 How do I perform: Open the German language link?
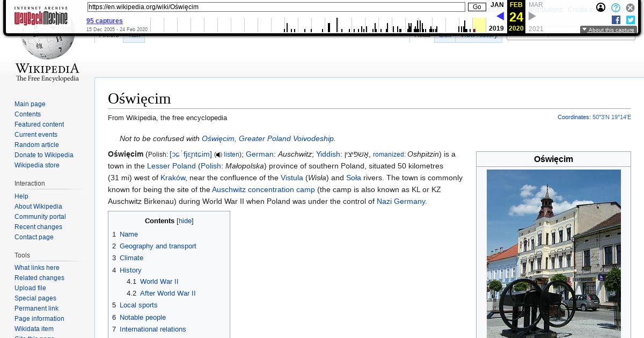(x=260, y=155)
